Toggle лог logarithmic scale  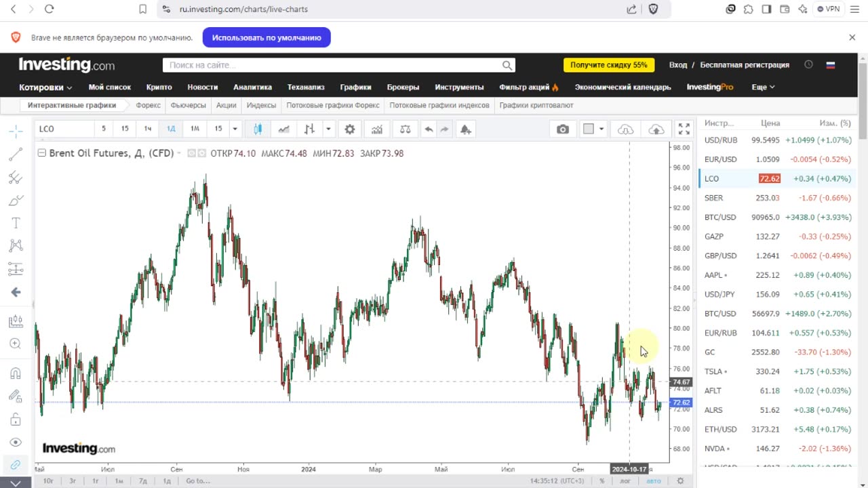tap(625, 481)
